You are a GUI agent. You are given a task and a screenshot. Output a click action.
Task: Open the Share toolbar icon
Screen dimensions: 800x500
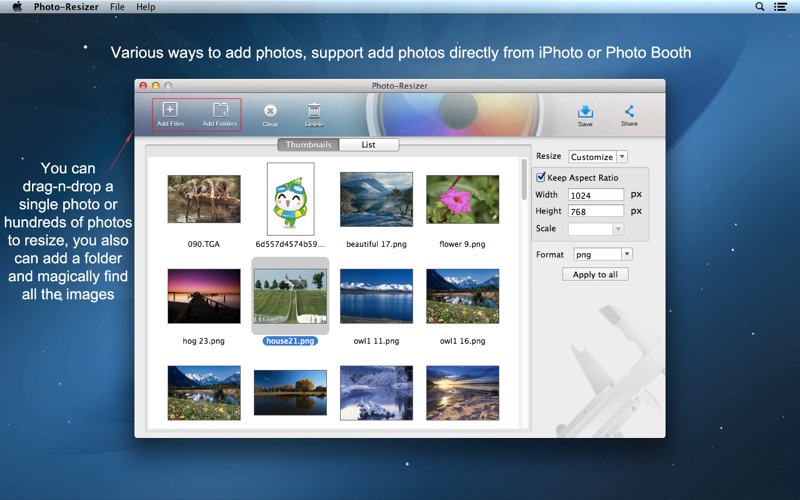coord(629,112)
